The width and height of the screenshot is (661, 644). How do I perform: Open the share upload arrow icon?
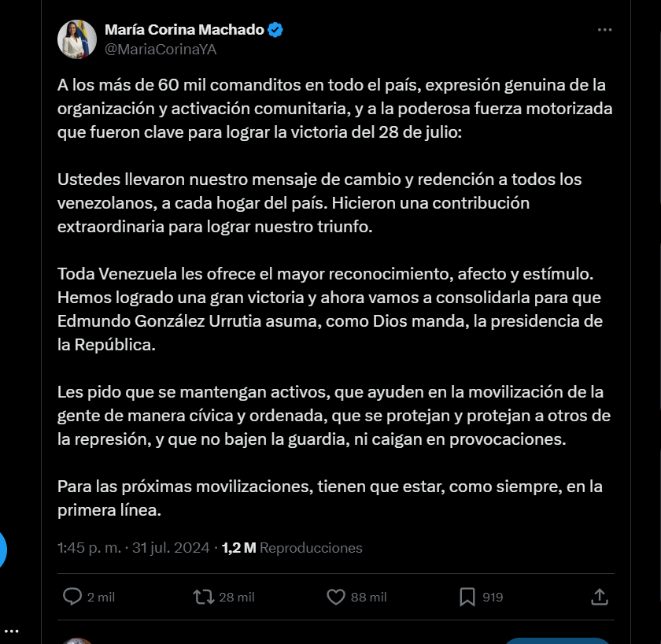(600, 597)
